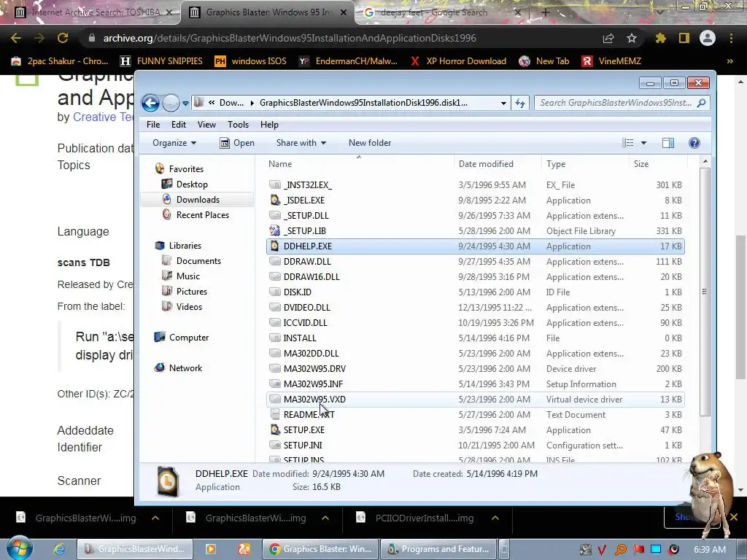
Task: Open the more view options arrow
Action: pyautogui.click(x=643, y=143)
